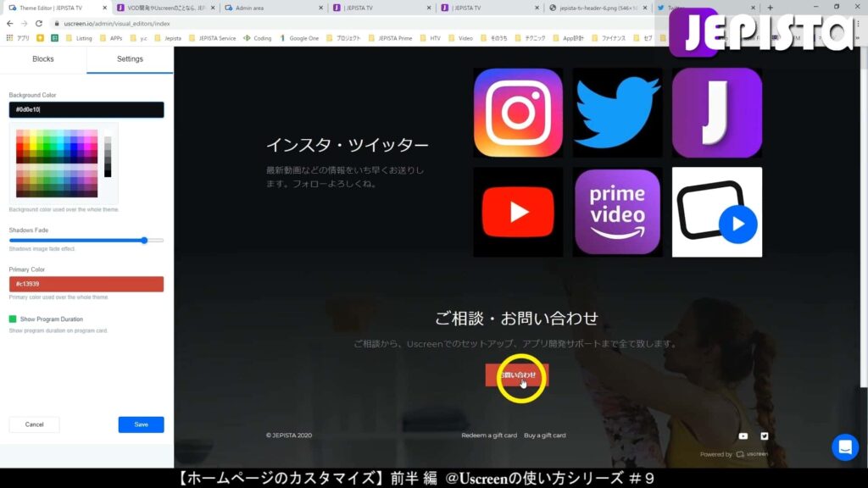The height and width of the screenshot is (488, 868).
Task: Open the Listing bookmark folder
Action: [79, 38]
